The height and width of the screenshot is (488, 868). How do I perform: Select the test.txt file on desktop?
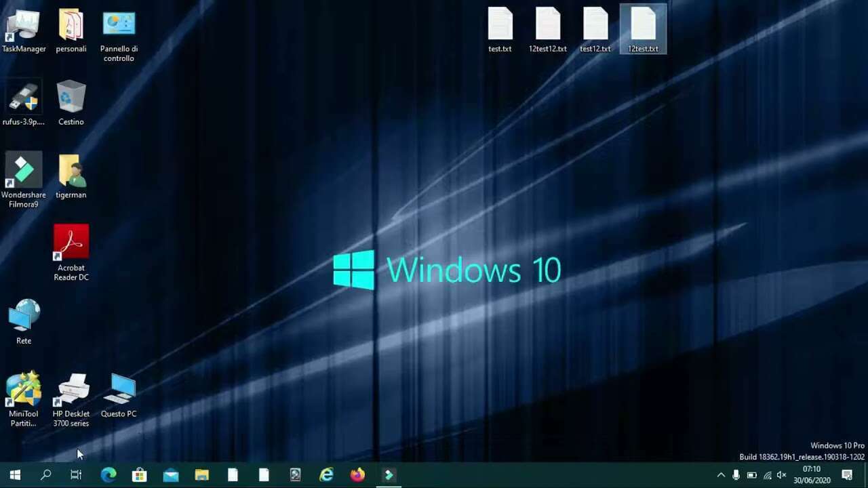500,30
